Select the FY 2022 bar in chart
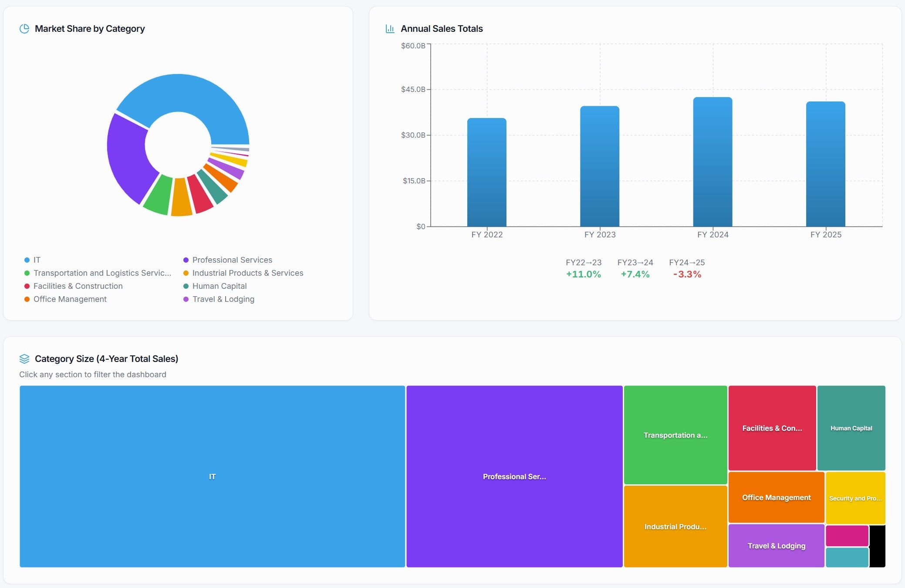 pyautogui.click(x=486, y=172)
